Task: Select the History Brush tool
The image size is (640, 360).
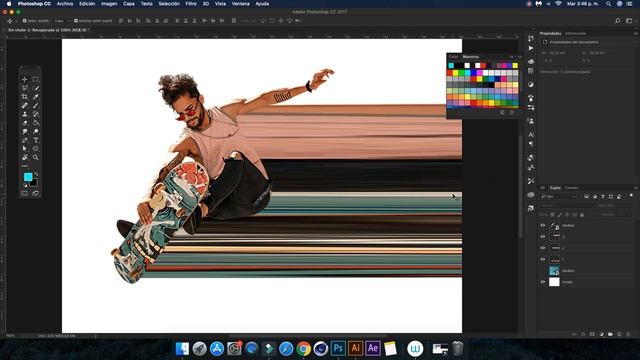Action: coord(36,114)
